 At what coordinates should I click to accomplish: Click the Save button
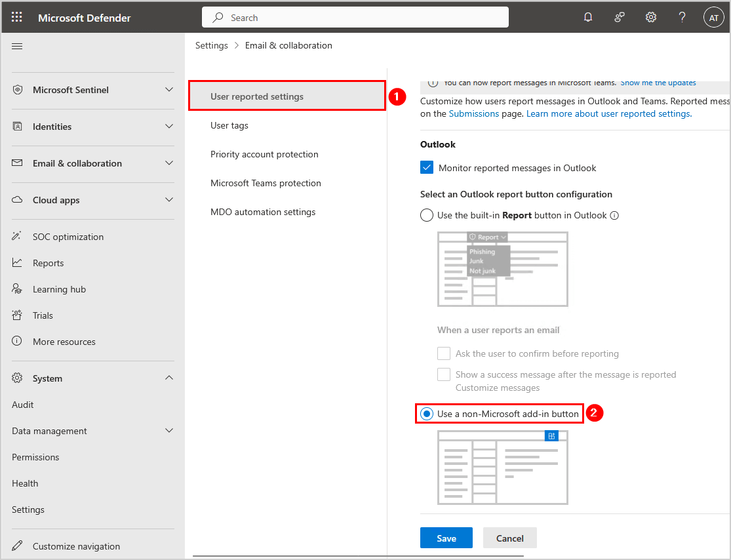click(x=446, y=538)
